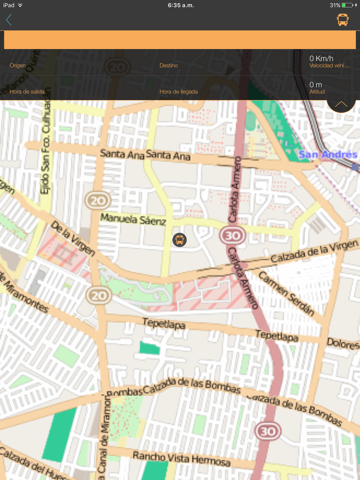Tap the Hora de salida field
The image size is (360, 480).
[x=27, y=92]
